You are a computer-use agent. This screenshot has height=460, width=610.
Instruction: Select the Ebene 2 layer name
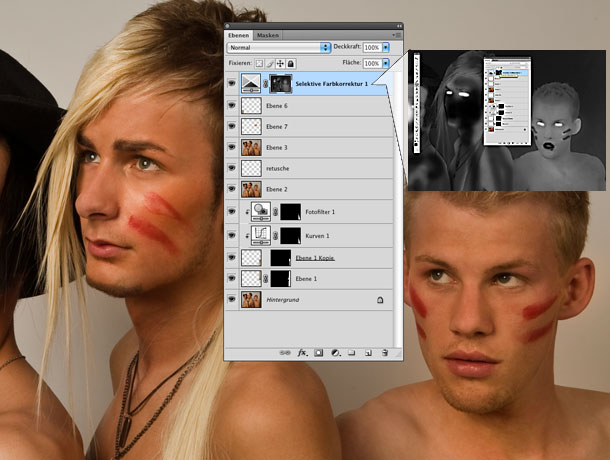277,190
